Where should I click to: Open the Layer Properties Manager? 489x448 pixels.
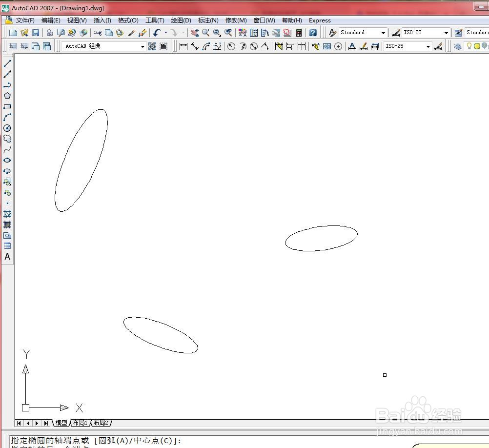tap(457, 46)
